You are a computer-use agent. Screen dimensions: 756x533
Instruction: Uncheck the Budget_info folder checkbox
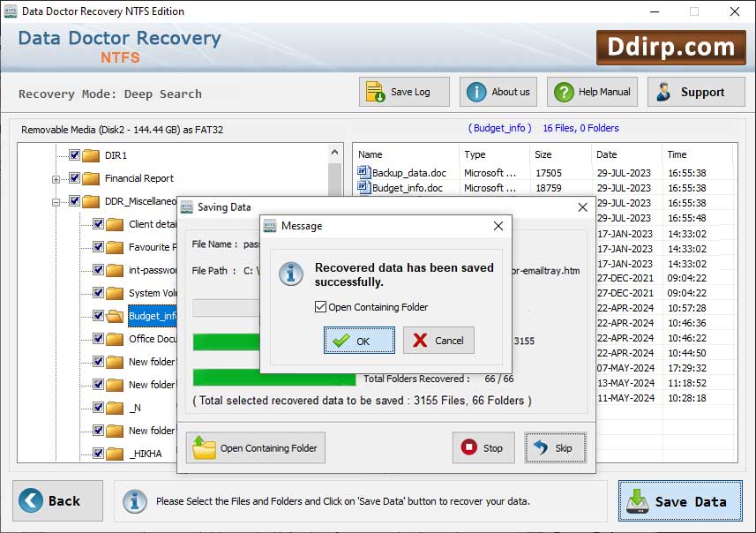tap(98, 315)
